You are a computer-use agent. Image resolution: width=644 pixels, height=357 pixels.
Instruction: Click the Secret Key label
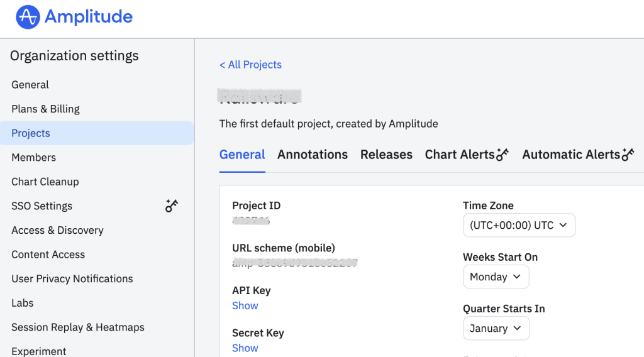tap(258, 332)
